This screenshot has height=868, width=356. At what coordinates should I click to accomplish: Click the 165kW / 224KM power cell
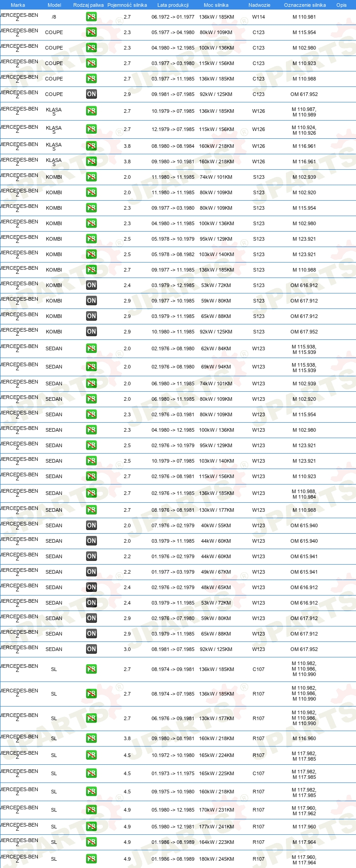pyautogui.click(x=216, y=755)
